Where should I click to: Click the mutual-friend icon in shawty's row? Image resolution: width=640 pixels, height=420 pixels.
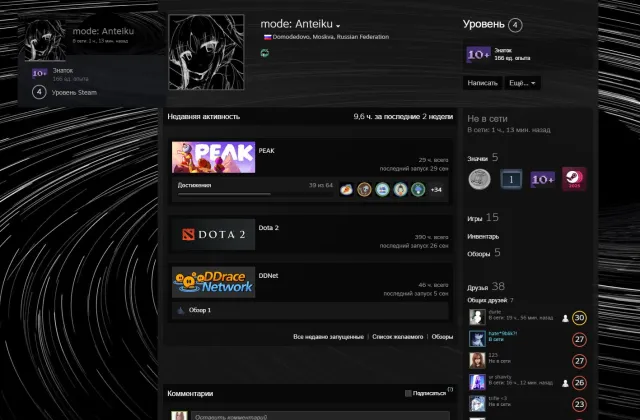[x=565, y=383]
